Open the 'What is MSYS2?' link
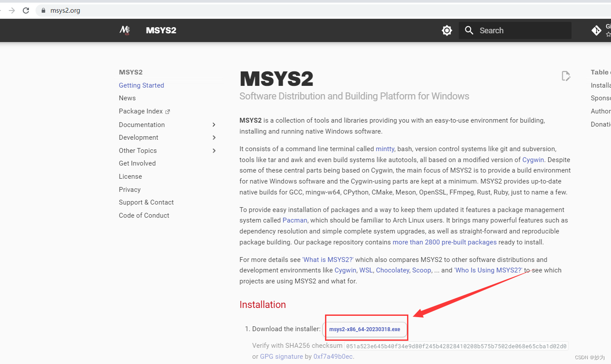611x364 pixels. click(x=328, y=260)
